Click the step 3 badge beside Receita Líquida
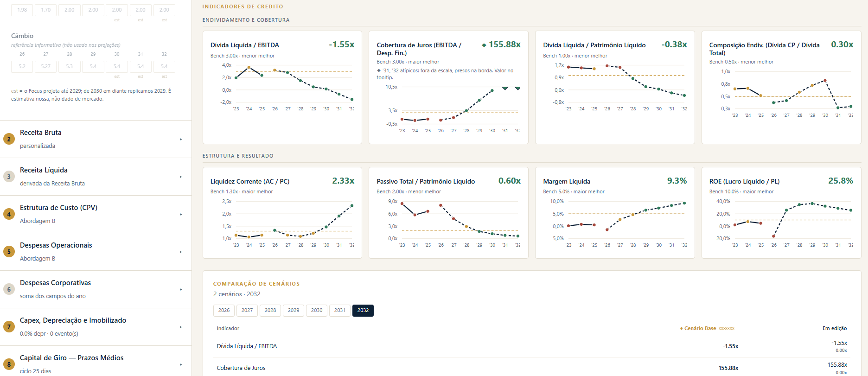Screen dimensions: 868x376 (x=9, y=177)
